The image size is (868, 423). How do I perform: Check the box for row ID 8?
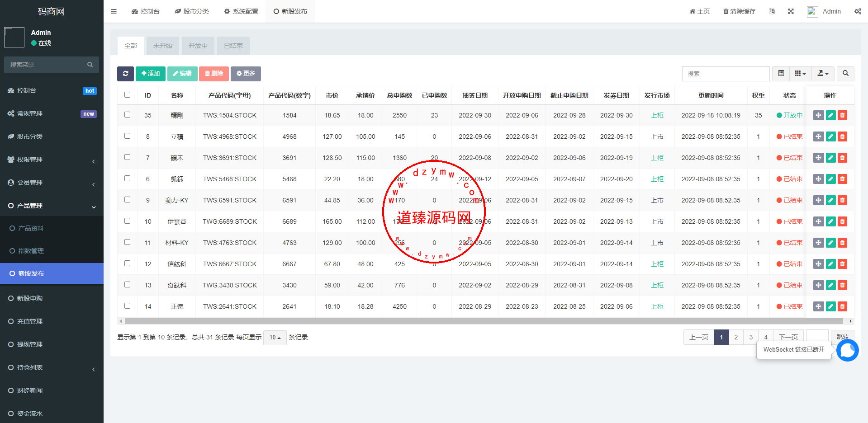[x=127, y=136]
